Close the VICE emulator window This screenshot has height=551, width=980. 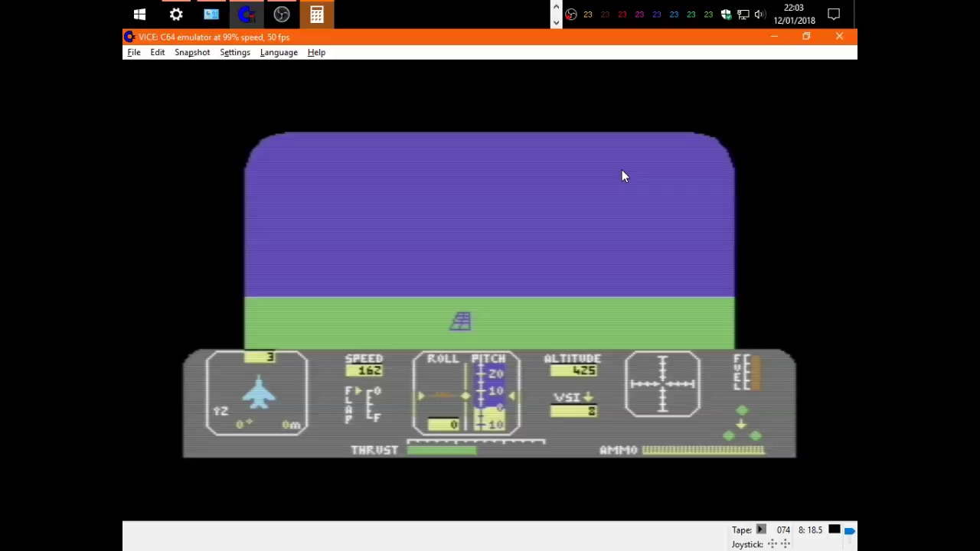(x=840, y=37)
